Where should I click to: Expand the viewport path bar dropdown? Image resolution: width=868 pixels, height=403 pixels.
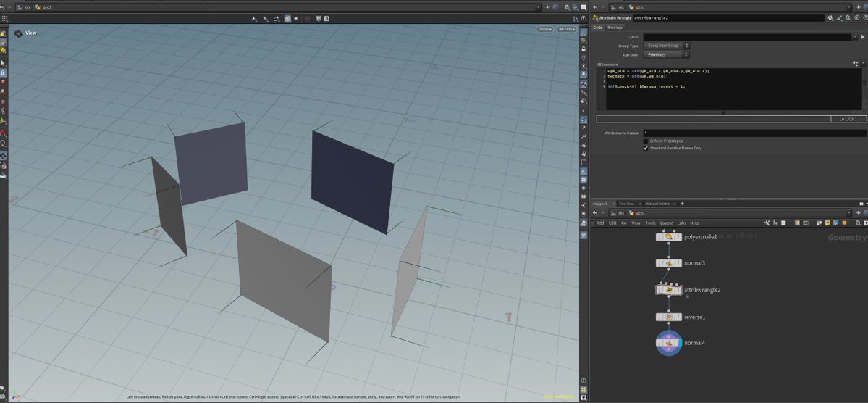[538, 7]
